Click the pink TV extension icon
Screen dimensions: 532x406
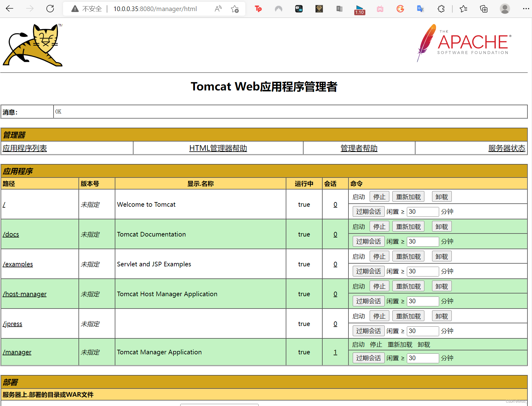click(x=380, y=9)
